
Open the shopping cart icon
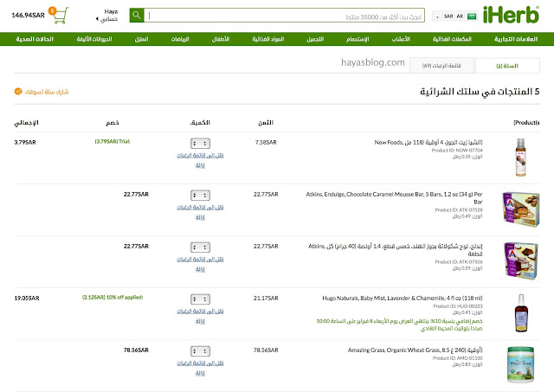[60, 16]
